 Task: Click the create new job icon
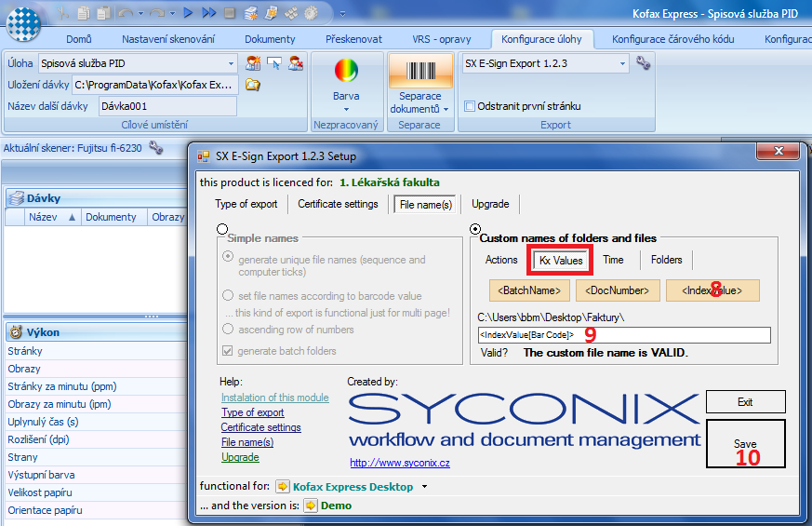253,63
